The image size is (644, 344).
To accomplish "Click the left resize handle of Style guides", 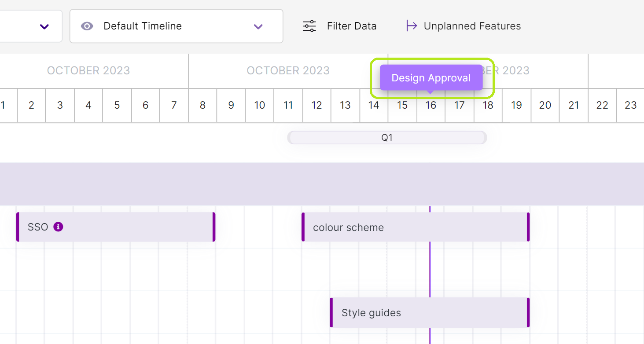I will 331,312.
